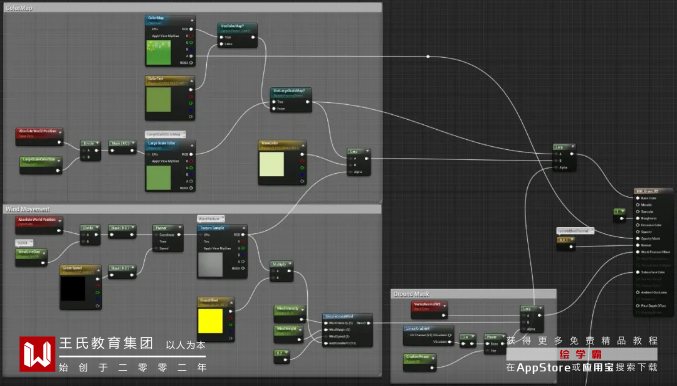The height and width of the screenshot is (386, 677).
Task: Click the output pin of UseLargeScaleMap? node
Action: point(307,102)
